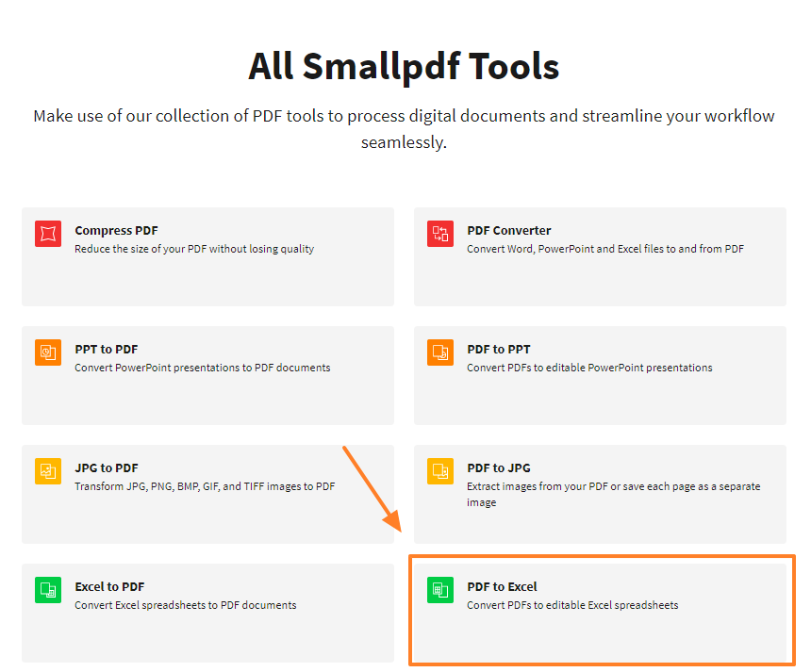Viewport: 811px width, 672px height.
Task: Click the yellow JPG to PDF icon
Action: pyautogui.click(x=48, y=471)
